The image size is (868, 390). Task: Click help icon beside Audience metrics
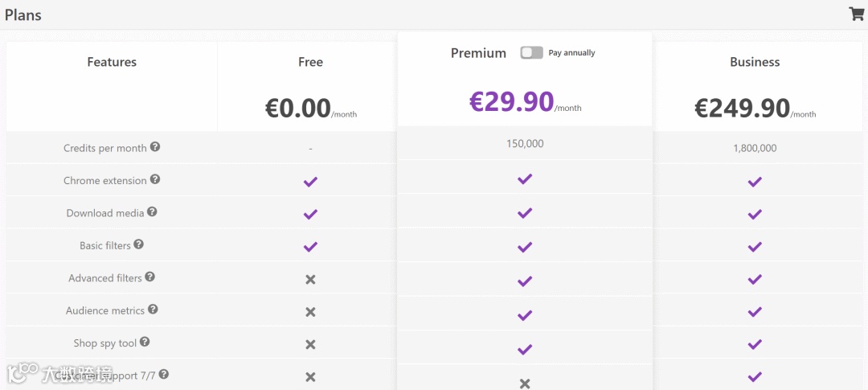pos(153,310)
